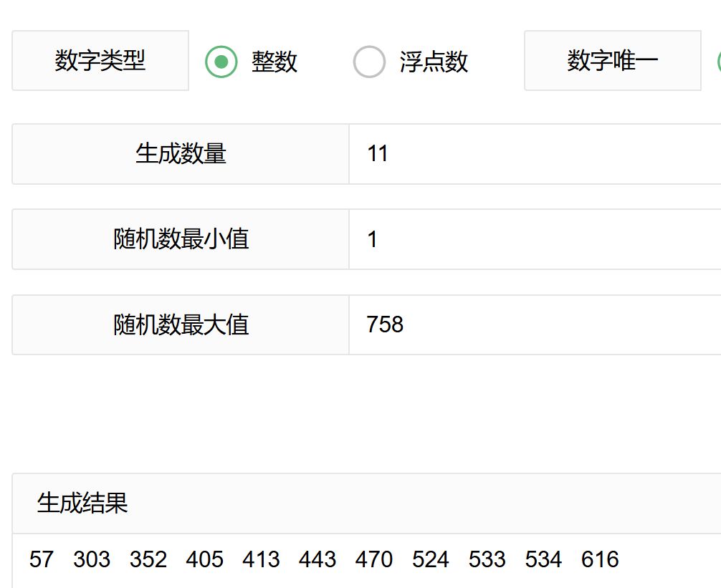The height and width of the screenshot is (588, 721).
Task: Click the 随机数最小值 field label
Action: click(181, 239)
